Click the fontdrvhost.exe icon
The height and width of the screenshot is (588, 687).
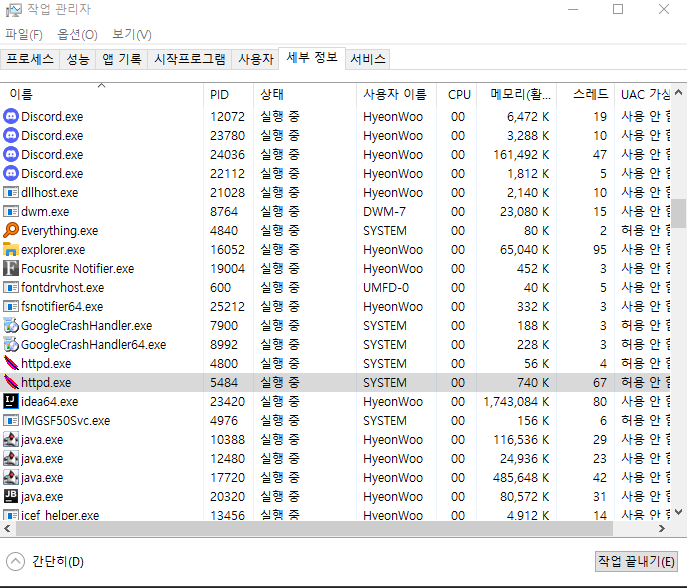tap(11, 287)
